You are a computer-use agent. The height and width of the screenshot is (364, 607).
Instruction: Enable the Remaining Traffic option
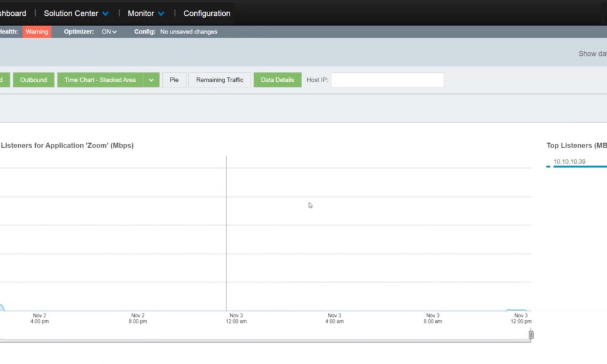pyautogui.click(x=220, y=80)
